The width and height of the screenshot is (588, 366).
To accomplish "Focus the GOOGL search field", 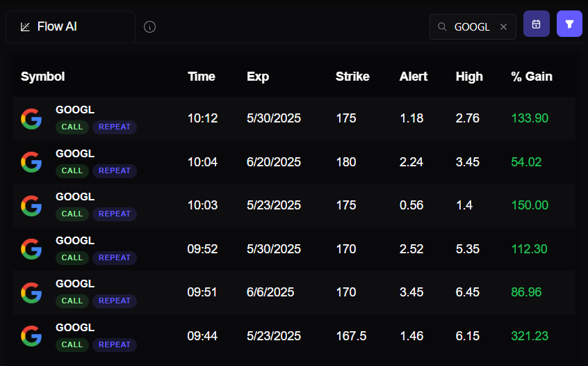I will 473,26.
